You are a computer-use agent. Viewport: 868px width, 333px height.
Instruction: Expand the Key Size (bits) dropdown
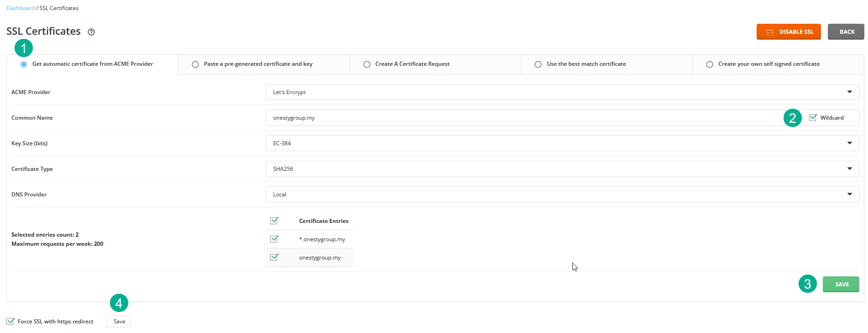point(562,143)
